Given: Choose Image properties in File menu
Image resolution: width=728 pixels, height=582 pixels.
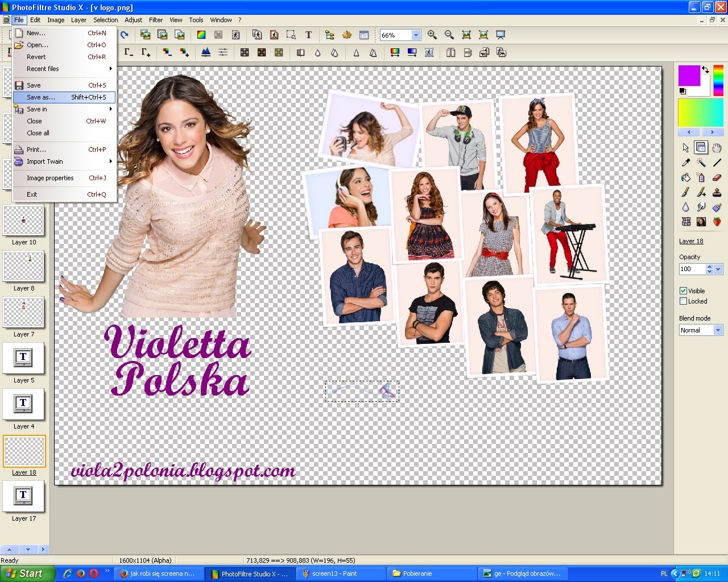Looking at the screenshot, I should (x=64, y=178).
